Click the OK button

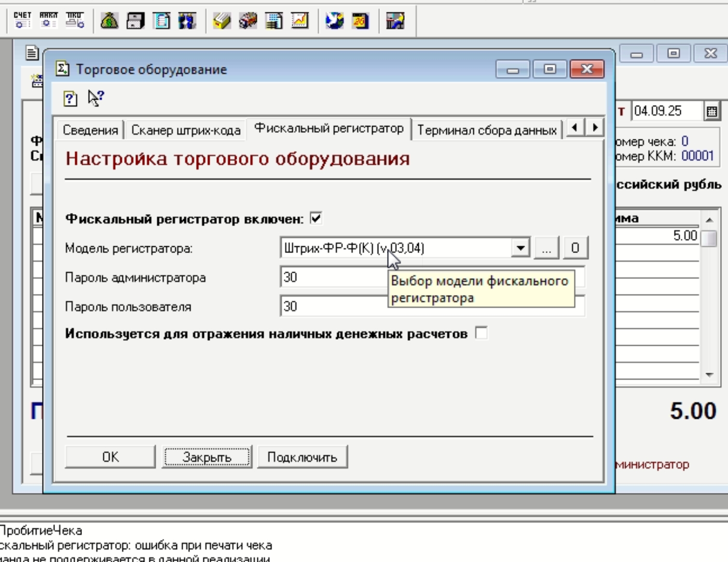(110, 457)
